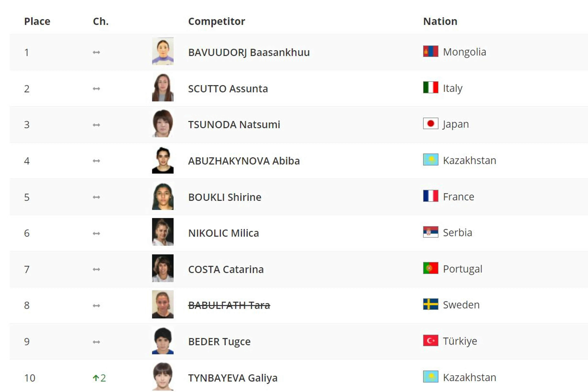Open the struck-through BABULFATH Tara link
This screenshot has height=392, width=588.
click(x=229, y=305)
